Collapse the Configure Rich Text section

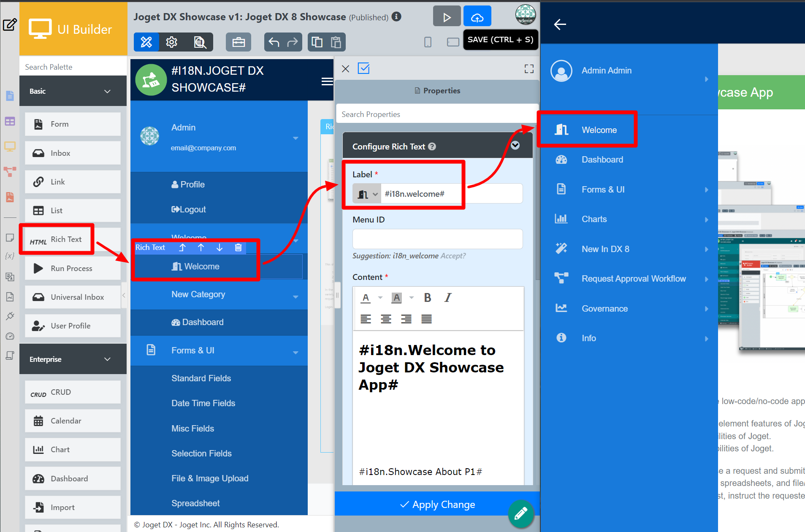(x=515, y=145)
